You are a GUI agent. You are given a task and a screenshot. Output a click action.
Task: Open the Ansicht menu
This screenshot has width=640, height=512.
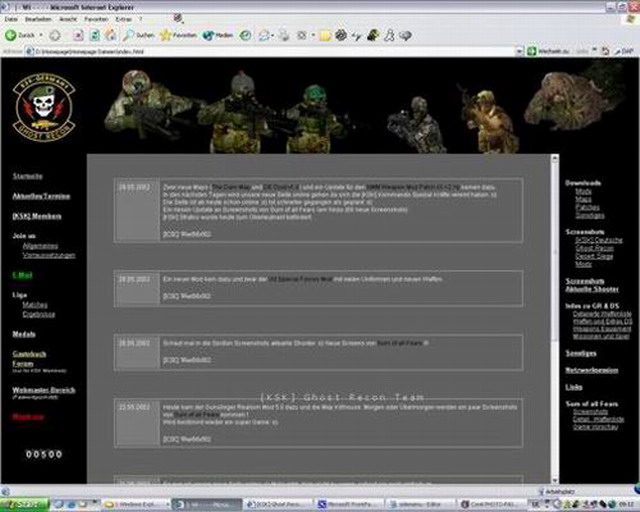[70, 19]
